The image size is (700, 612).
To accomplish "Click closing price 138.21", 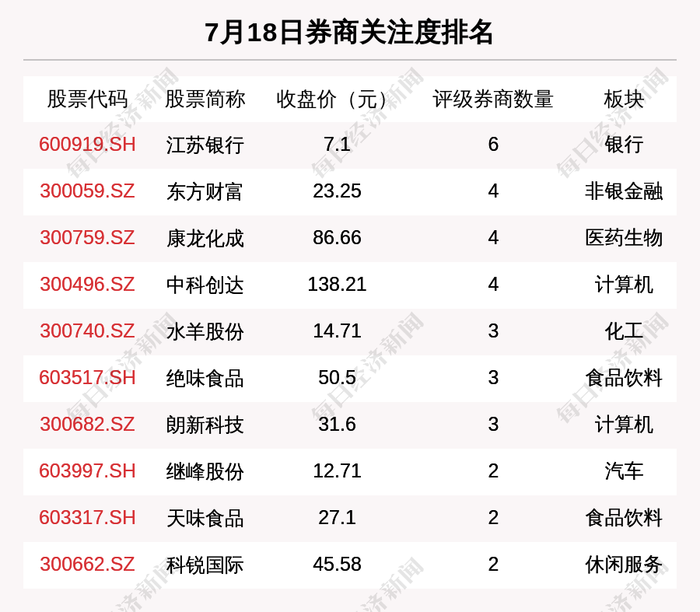I will [x=337, y=285].
